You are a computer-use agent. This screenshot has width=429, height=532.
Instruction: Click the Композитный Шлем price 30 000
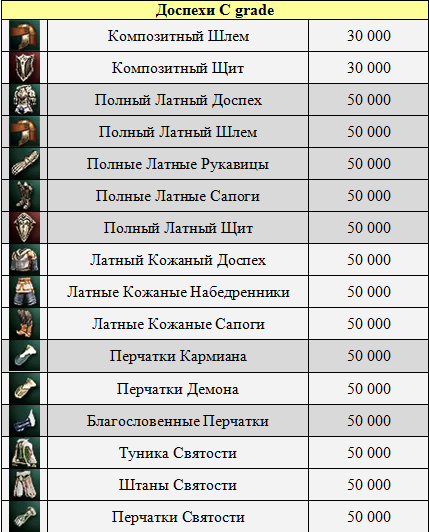pos(369,36)
